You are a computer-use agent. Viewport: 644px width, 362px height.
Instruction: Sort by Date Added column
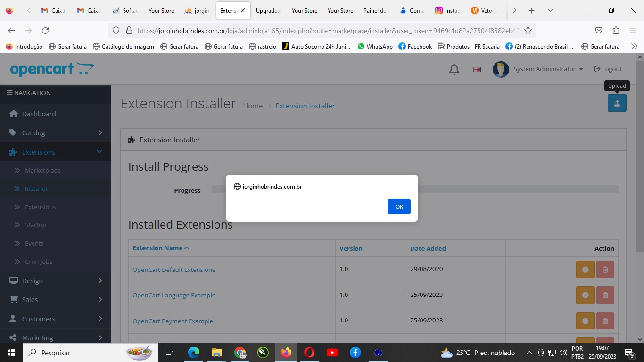[428, 248]
